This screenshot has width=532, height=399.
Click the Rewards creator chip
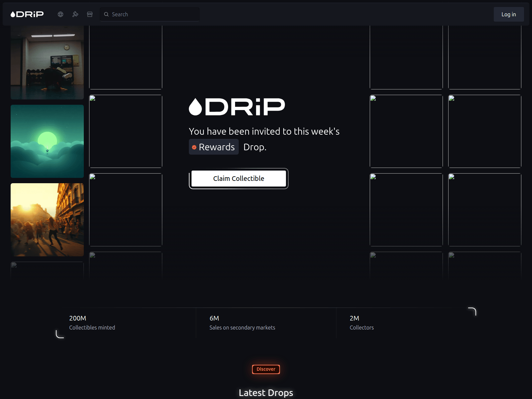(214, 147)
